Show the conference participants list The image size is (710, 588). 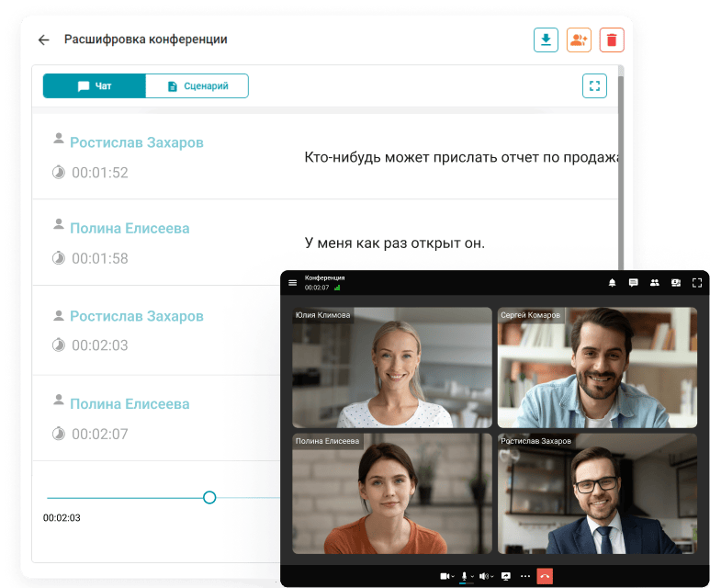(654, 283)
